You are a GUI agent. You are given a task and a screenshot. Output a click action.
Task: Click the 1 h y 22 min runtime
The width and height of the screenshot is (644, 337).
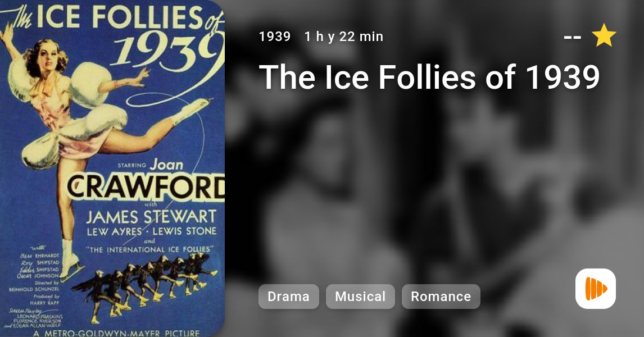click(x=344, y=37)
